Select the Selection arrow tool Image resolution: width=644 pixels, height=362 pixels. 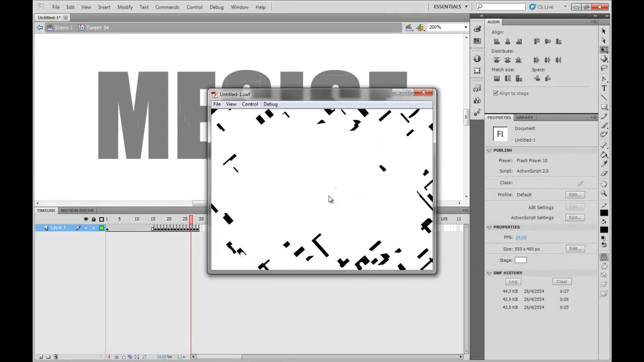(x=604, y=31)
